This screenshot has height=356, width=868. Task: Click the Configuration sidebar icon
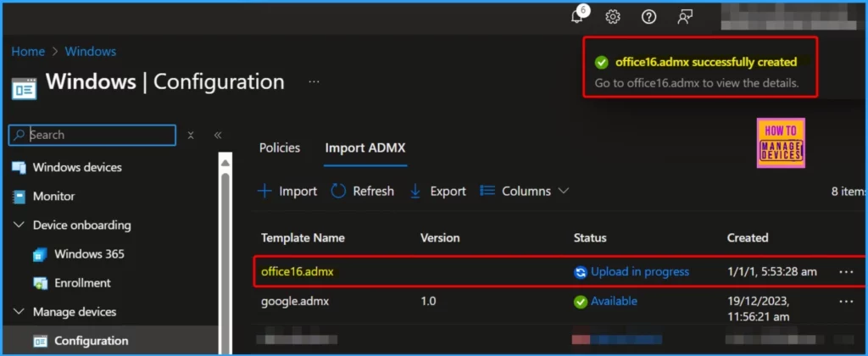pyautogui.click(x=40, y=341)
